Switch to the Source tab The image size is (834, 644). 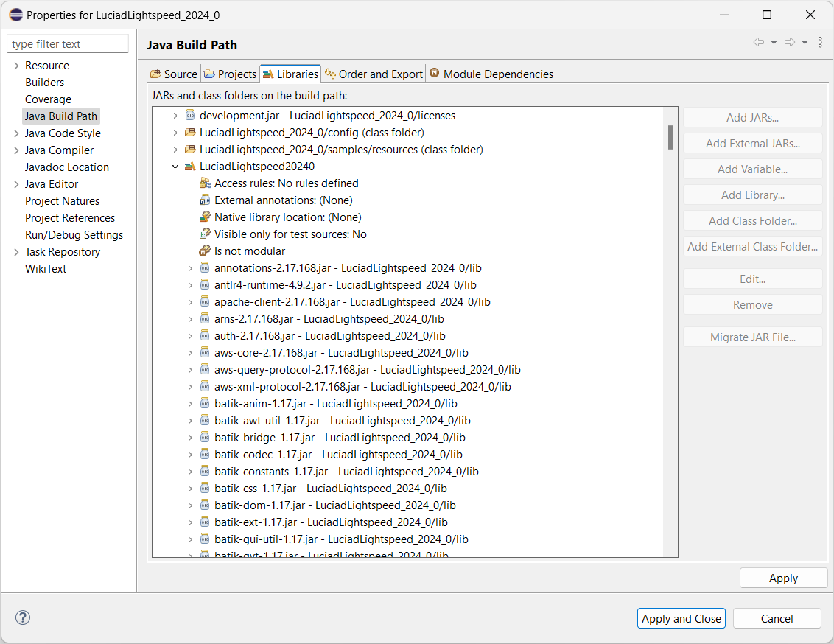click(174, 74)
